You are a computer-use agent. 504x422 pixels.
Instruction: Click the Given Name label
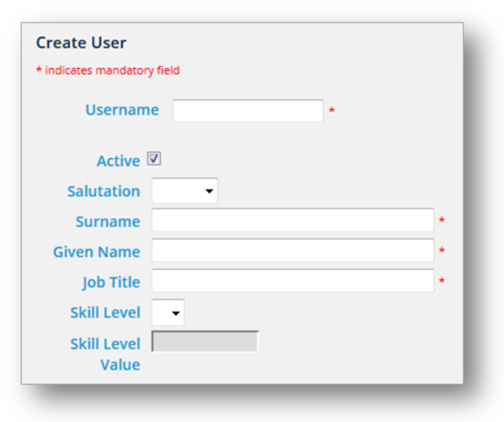[97, 252]
